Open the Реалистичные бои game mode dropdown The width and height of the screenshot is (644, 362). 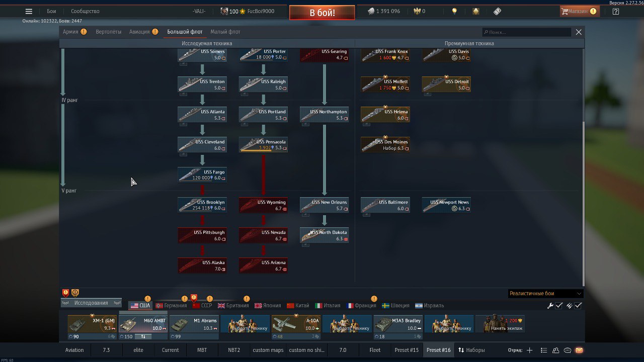(x=545, y=294)
